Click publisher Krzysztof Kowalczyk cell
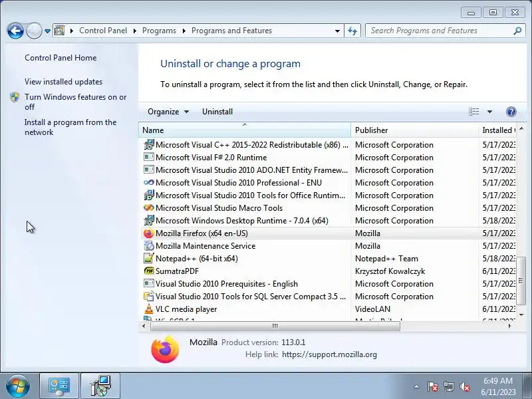The height and width of the screenshot is (399, 532). coord(390,271)
